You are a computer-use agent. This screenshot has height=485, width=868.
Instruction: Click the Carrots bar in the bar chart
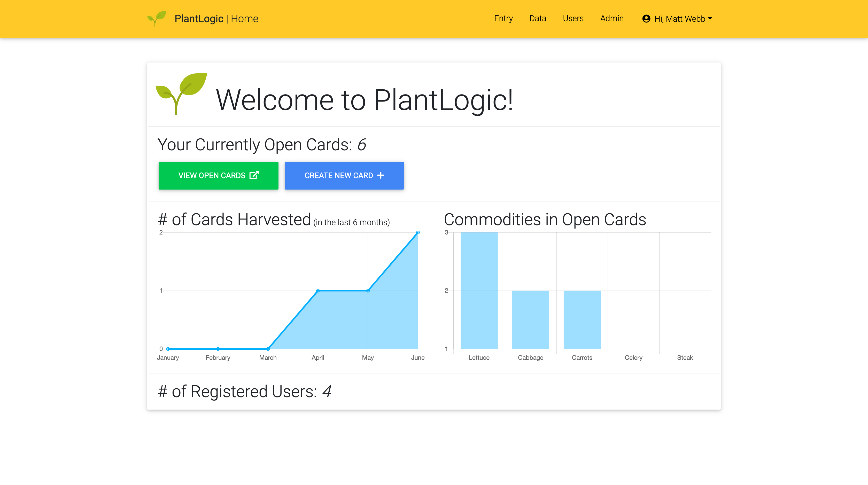point(582,319)
